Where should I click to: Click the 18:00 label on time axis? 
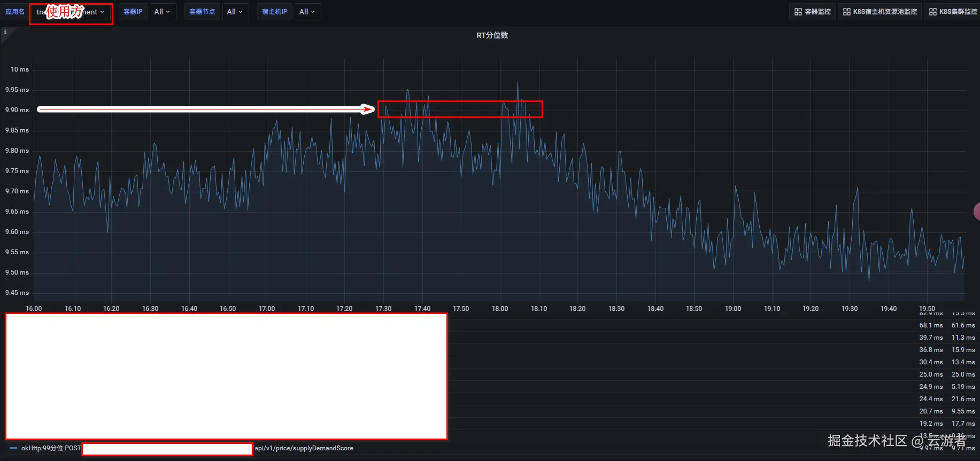(x=500, y=309)
